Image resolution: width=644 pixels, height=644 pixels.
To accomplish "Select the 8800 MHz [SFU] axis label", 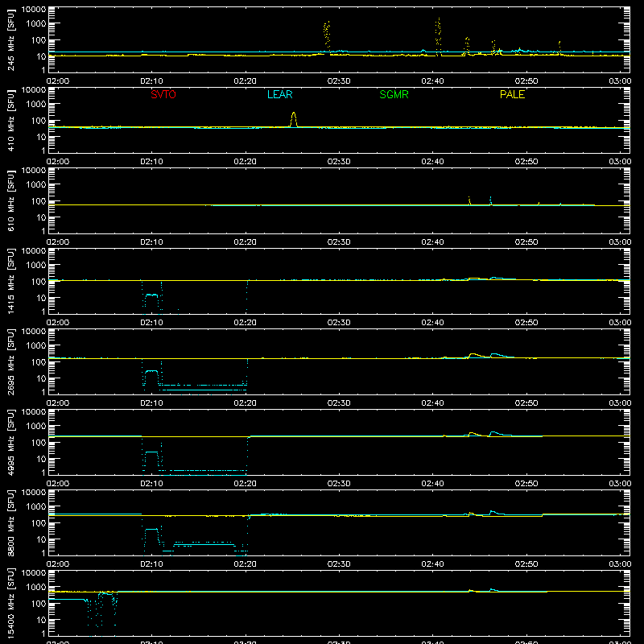I will pyautogui.click(x=10, y=522).
